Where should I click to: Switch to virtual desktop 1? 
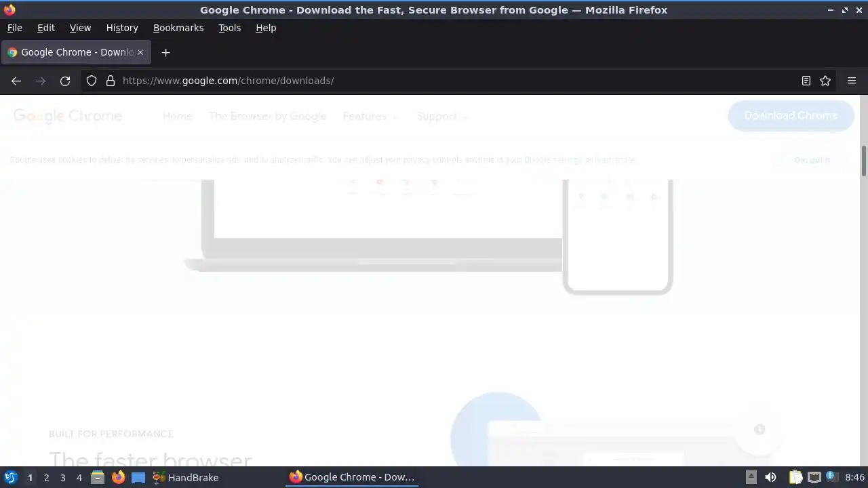pos(30,478)
